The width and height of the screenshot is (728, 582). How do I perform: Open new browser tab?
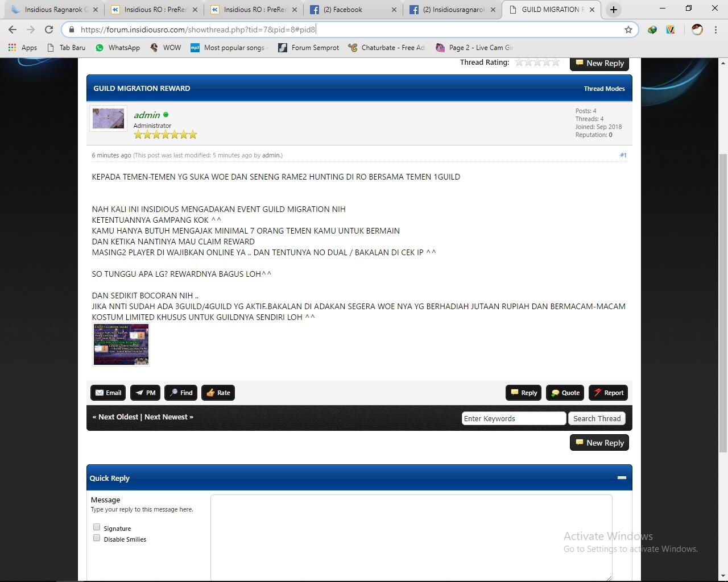(613, 10)
